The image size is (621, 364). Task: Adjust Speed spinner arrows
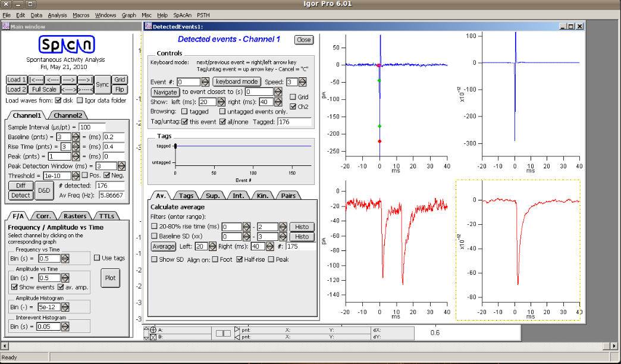(x=303, y=82)
